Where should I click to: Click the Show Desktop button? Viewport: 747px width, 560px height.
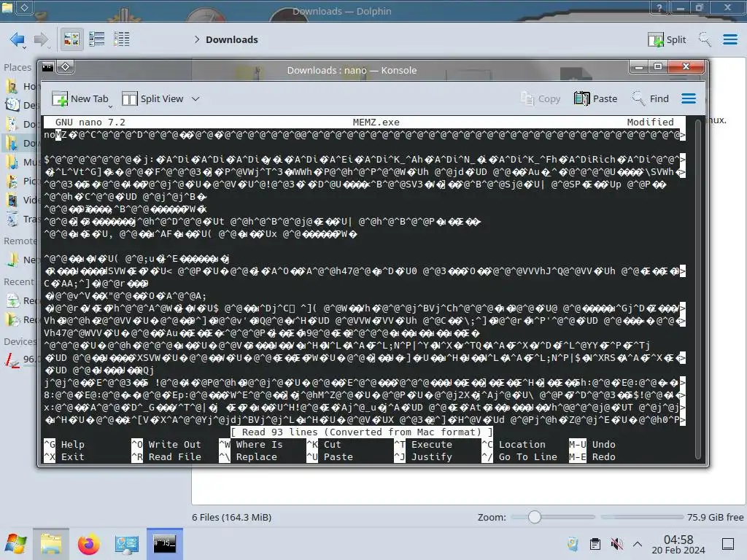(728, 544)
